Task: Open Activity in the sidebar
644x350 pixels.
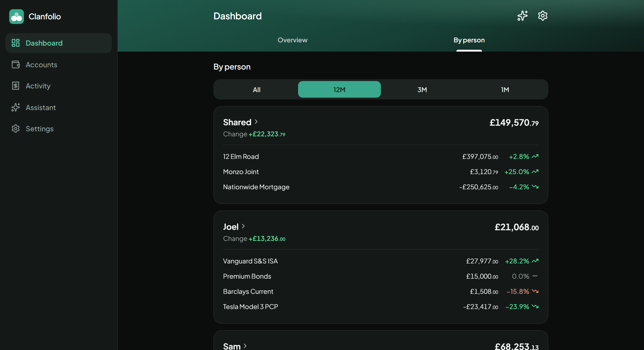Action: pyautogui.click(x=58, y=86)
